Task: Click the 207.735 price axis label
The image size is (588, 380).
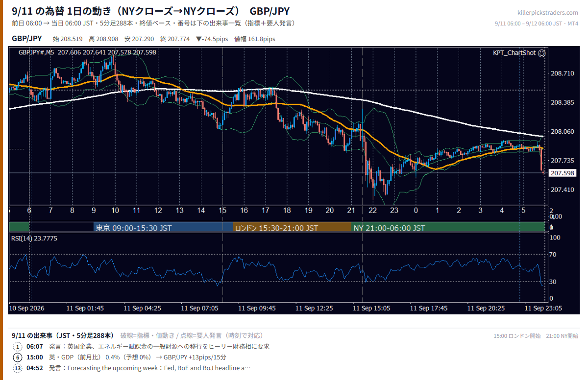Action: pos(563,161)
